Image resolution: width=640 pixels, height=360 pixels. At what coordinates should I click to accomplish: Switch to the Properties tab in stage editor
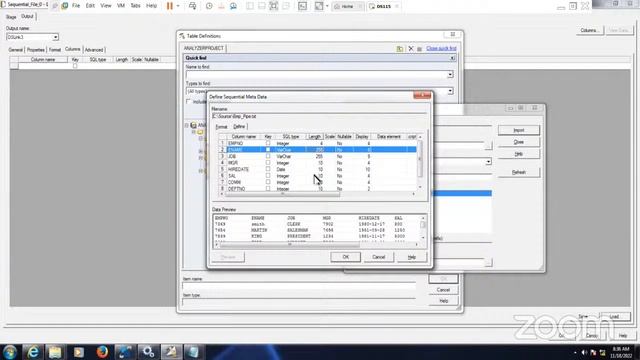pyautogui.click(x=36, y=50)
